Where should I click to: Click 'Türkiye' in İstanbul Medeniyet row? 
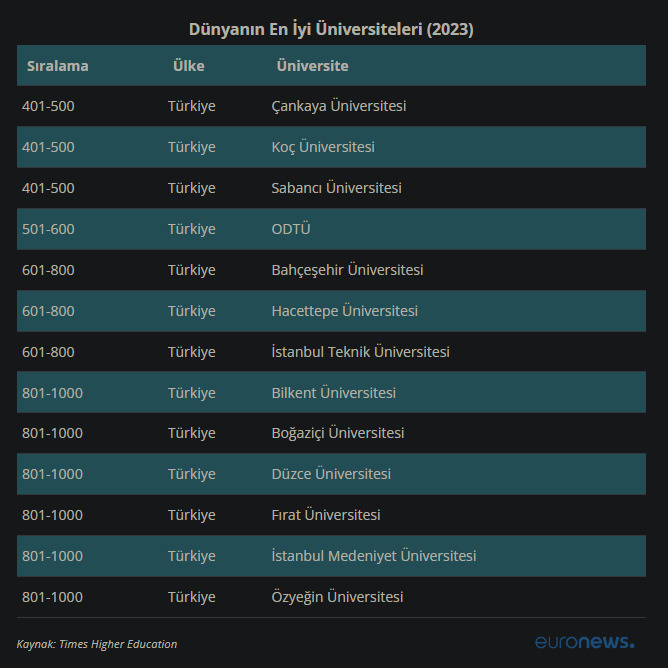click(192, 556)
